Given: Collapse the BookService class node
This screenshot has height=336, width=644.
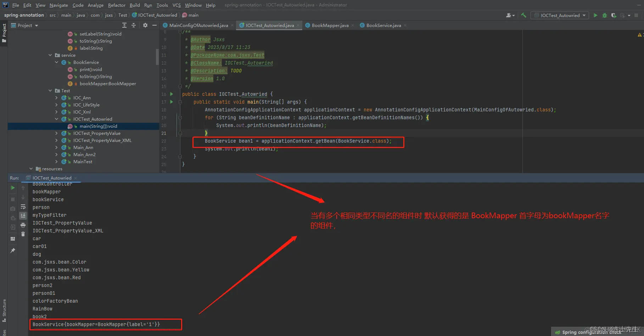Looking at the screenshot, I should coord(57,62).
